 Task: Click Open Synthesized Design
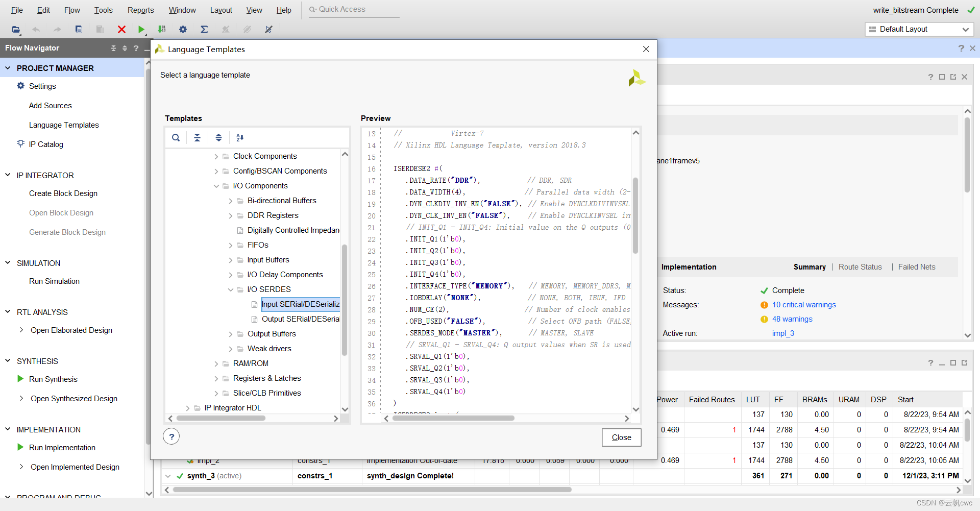point(74,398)
